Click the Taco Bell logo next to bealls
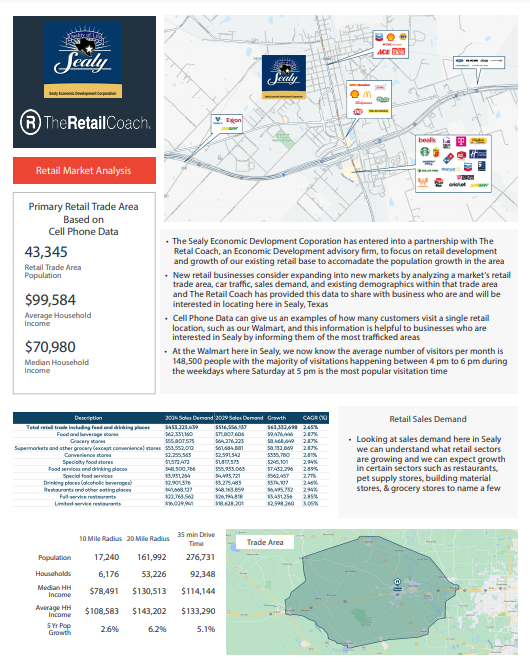This screenshot has height=662, width=530. coord(447,143)
